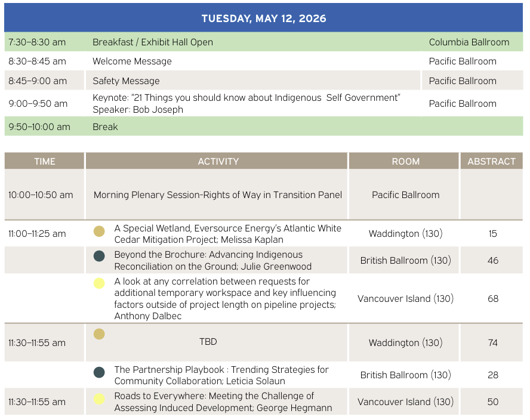The image size is (530, 420).
Task: Click the yellow dot beside Anthony Dalbec's talk
Action: [x=99, y=283]
